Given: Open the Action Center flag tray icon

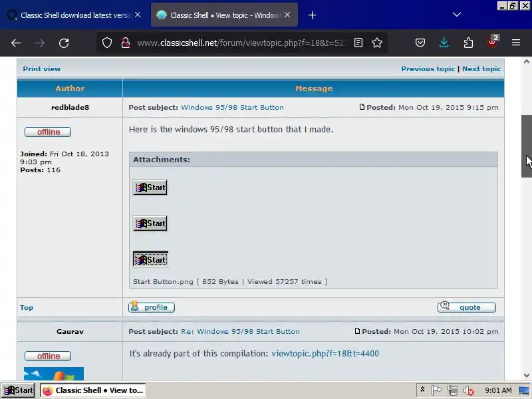Looking at the screenshot, I should (436, 390).
